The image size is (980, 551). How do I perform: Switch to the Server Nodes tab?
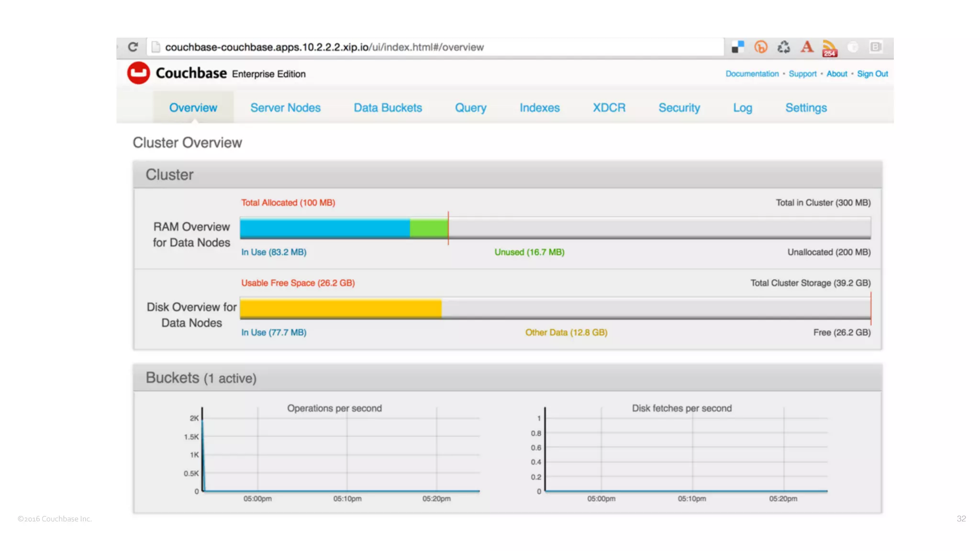click(285, 108)
